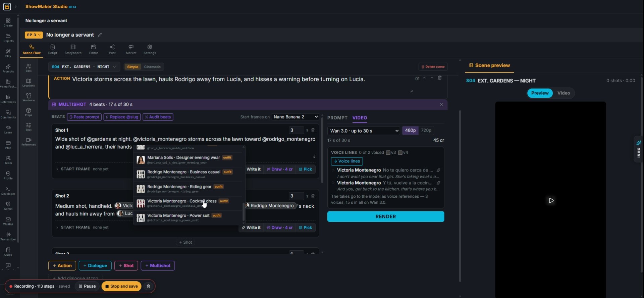644x298 pixels.
Task: Click the Paste prompt button
Action: (x=84, y=117)
